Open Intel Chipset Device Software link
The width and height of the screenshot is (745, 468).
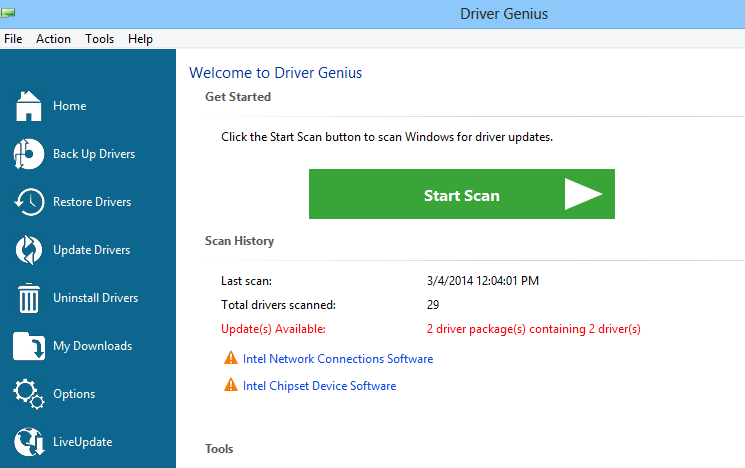319,386
